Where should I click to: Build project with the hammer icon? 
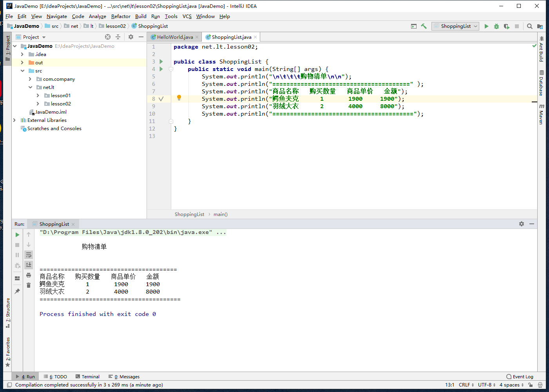424,26
